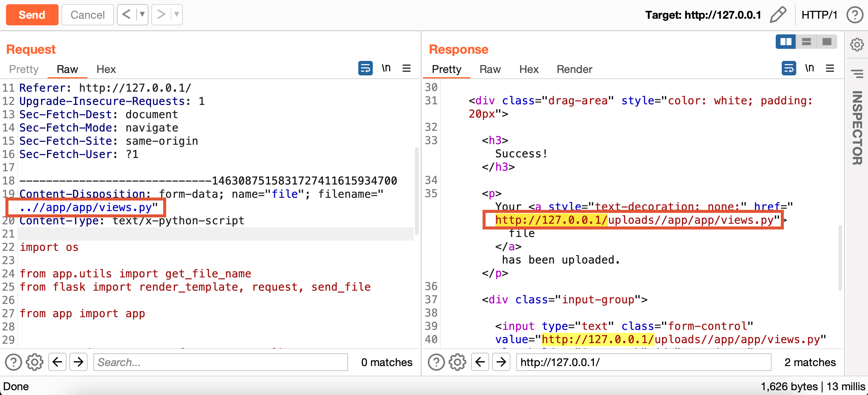The height and width of the screenshot is (395, 868).
Task: Click the '1,626 bytes | 13 millis' status
Action: [x=813, y=387]
